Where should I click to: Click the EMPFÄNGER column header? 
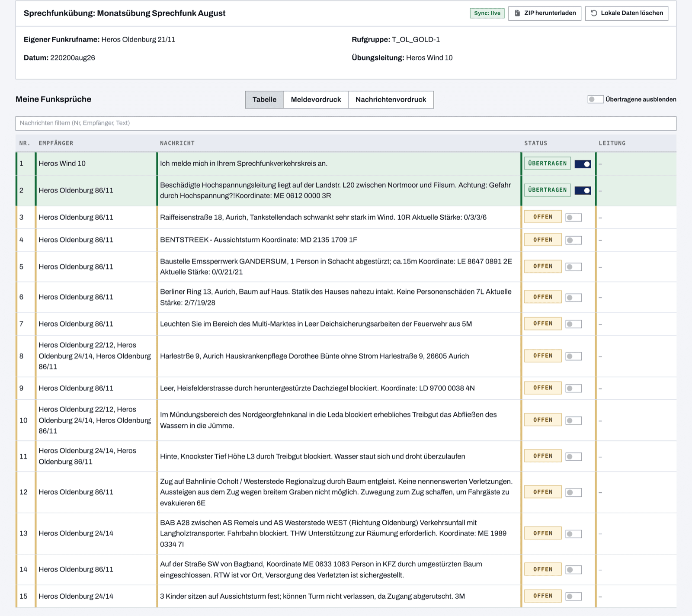point(56,143)
